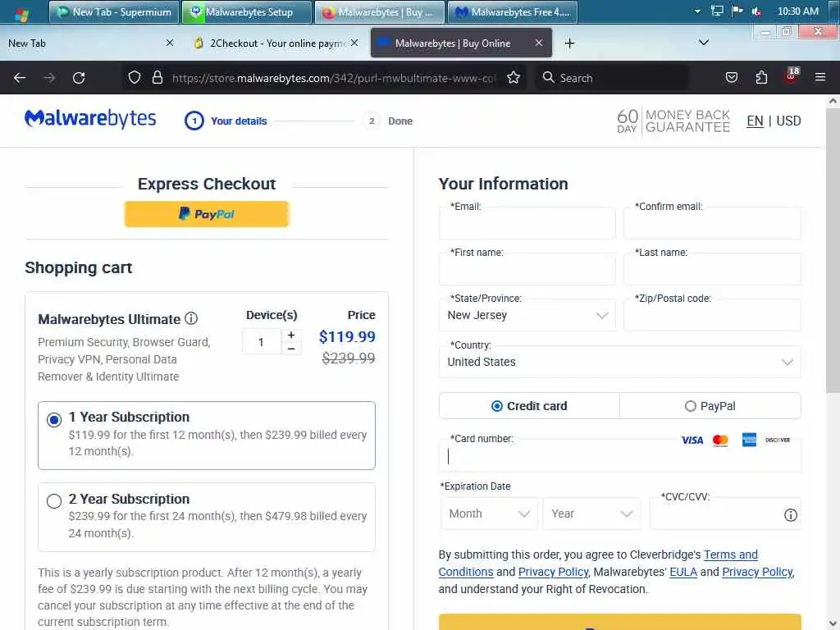Click the Card number field
The image size is (840, 630).
[620, 456]
